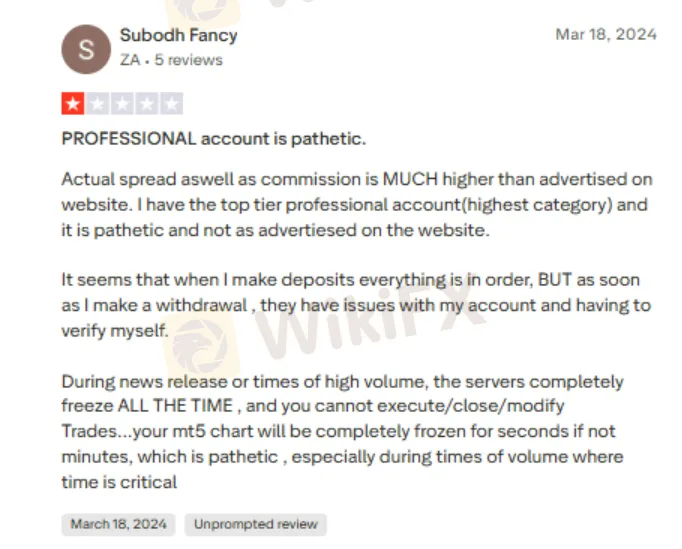Click the ZA country label
Viewport: 682px width, 549px height.
130,60
